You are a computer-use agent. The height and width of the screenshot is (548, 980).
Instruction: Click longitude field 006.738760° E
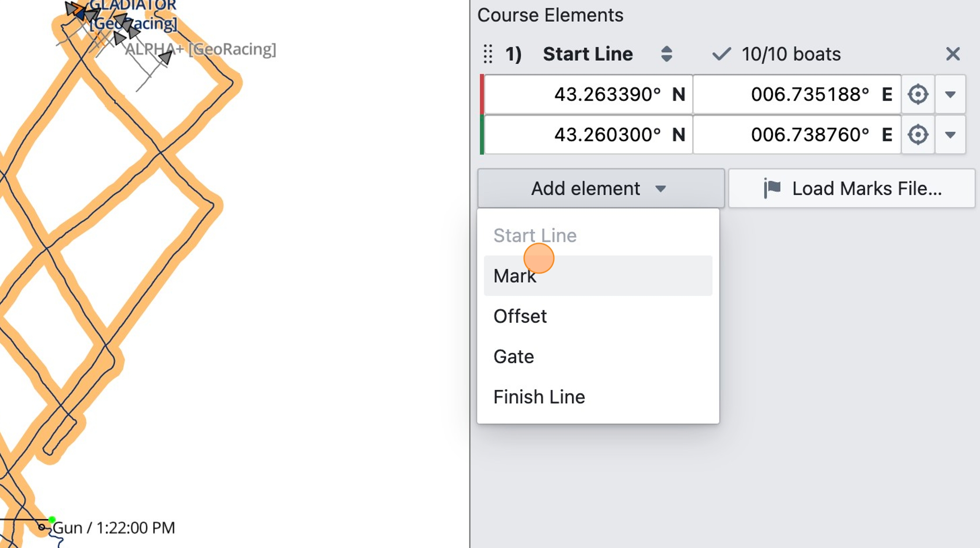point(797,135)
